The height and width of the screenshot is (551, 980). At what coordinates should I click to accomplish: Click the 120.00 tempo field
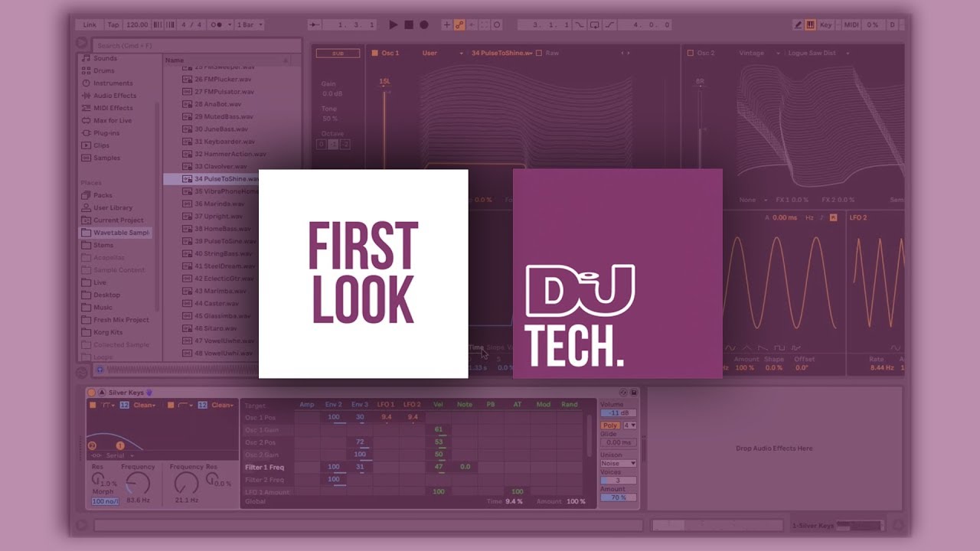[137, 24]
